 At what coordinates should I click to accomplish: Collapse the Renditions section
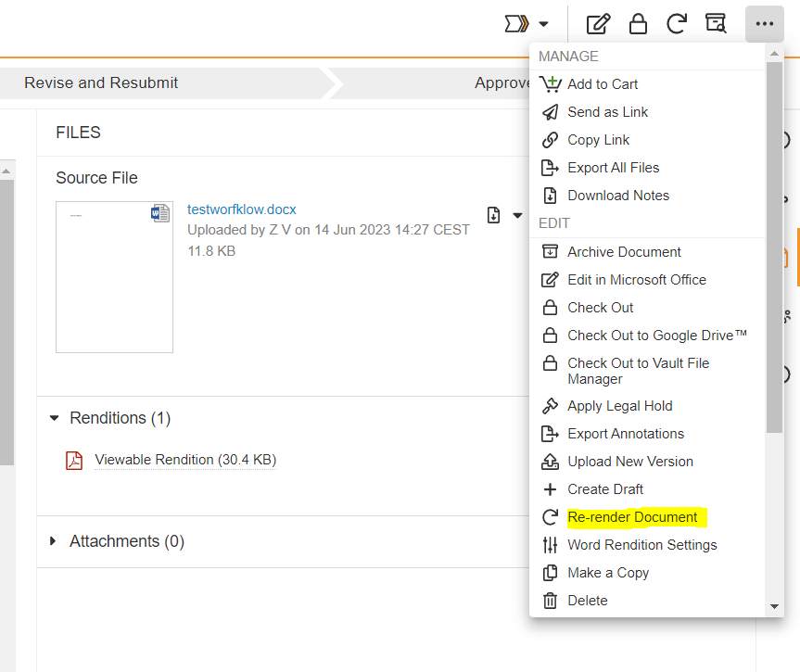tap(55, 419)
